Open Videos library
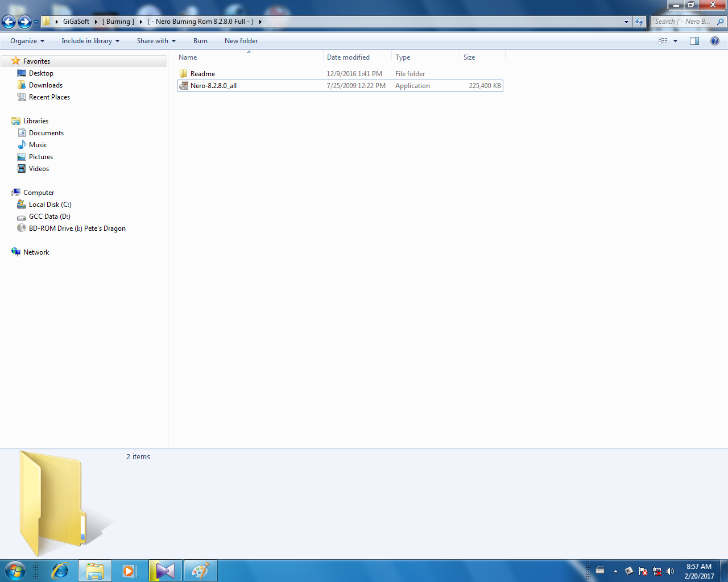This screenshot has width=728, height=582. (x=39, y=169)
